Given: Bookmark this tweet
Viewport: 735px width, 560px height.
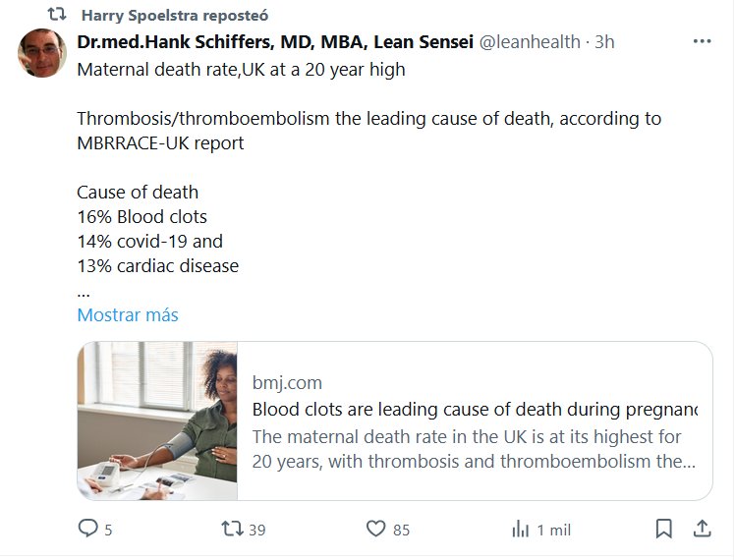Looking at the screenshot, I should pos(664,529).
